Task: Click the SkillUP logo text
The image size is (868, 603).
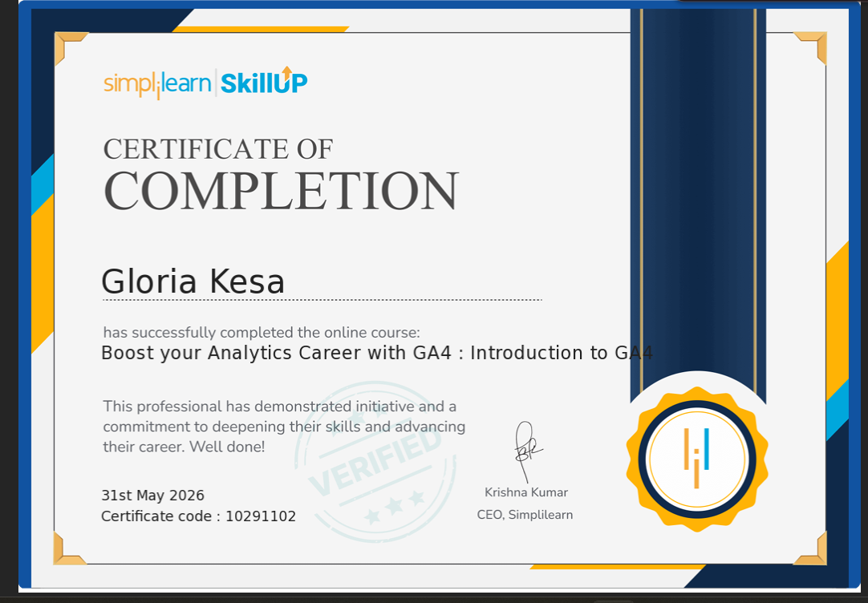Action: (x=263, y=81)
